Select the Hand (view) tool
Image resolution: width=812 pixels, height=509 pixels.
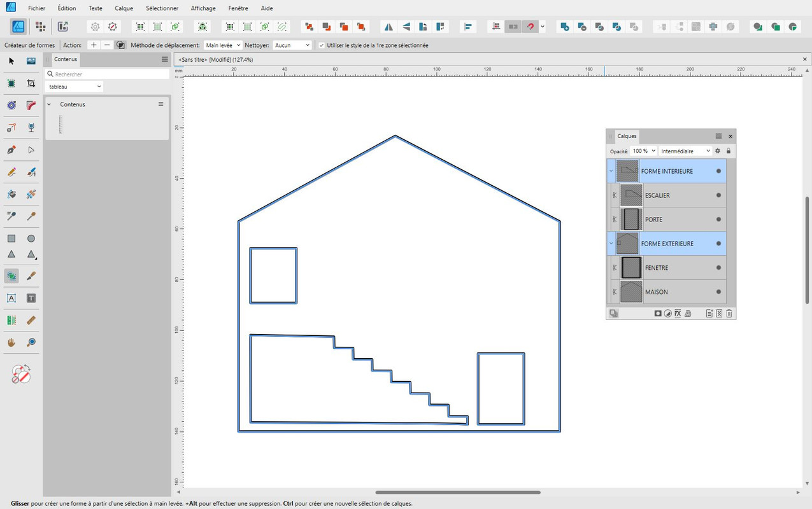click(x=11, y=342)
